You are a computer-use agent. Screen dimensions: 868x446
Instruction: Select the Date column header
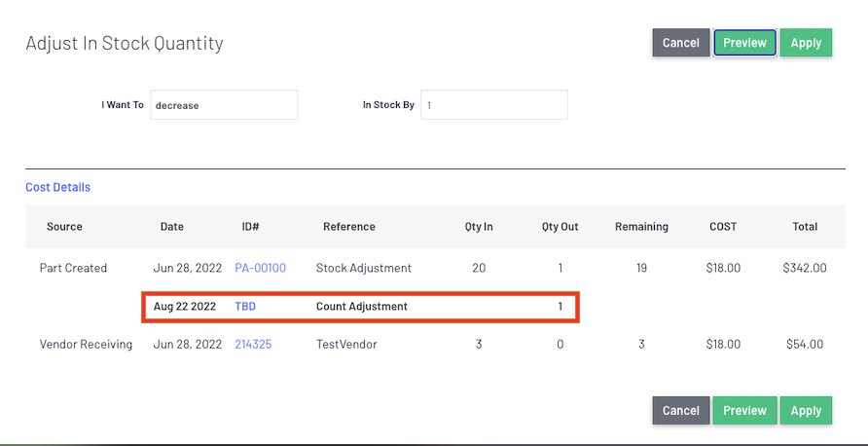pos(172,226)
